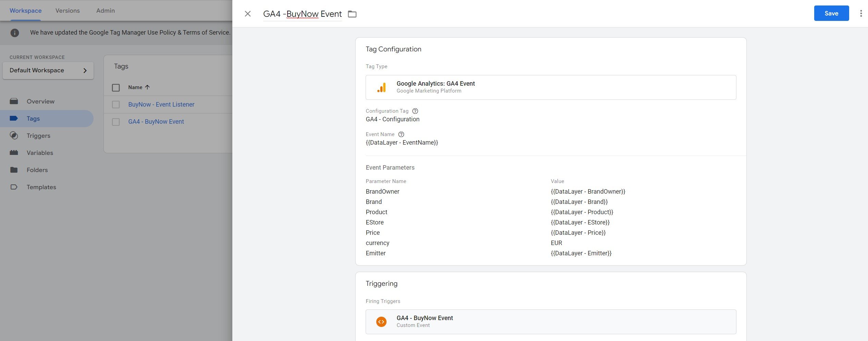Toggle the select-all tags checkbox

coord(116,88)
